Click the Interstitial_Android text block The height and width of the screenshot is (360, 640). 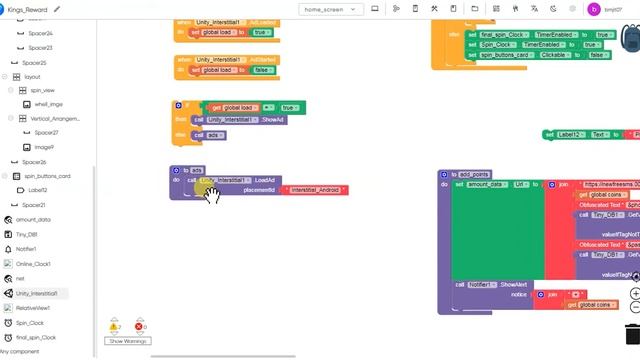pyautogui.click(x=315, y=190)
